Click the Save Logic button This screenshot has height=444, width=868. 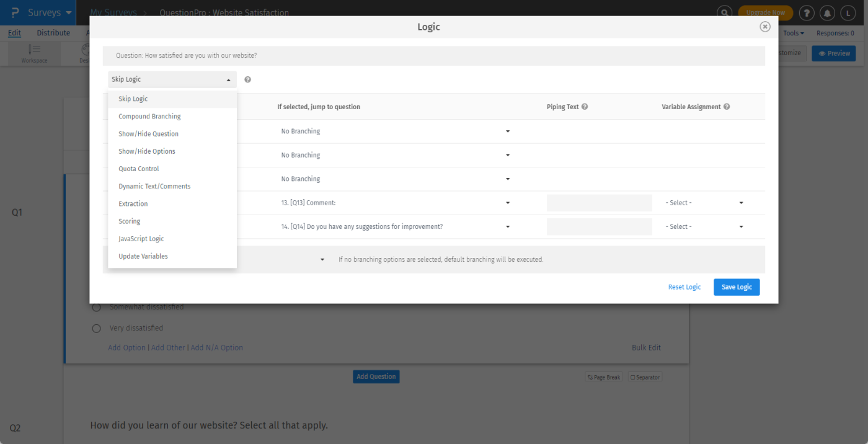(x=737, y=287)
